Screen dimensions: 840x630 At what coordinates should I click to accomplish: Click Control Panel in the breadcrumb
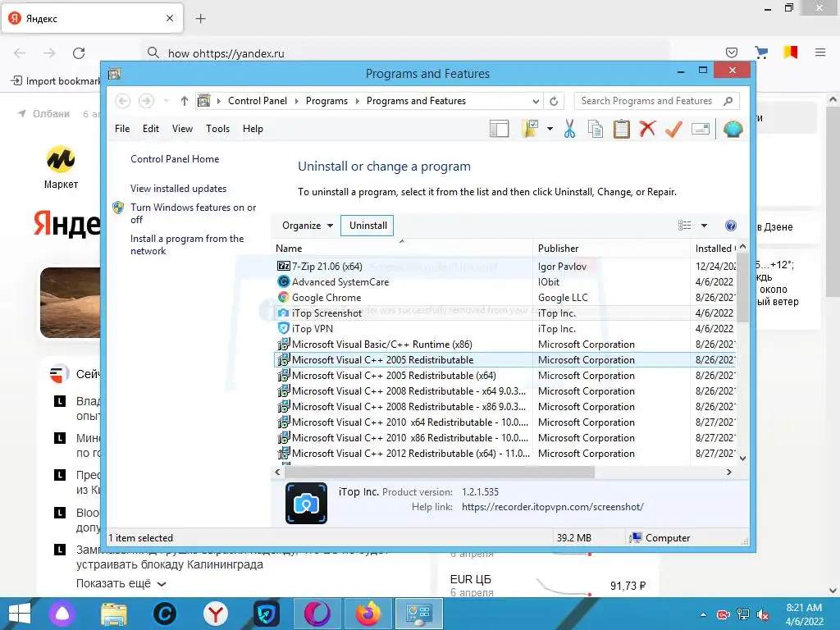[257, 101]
